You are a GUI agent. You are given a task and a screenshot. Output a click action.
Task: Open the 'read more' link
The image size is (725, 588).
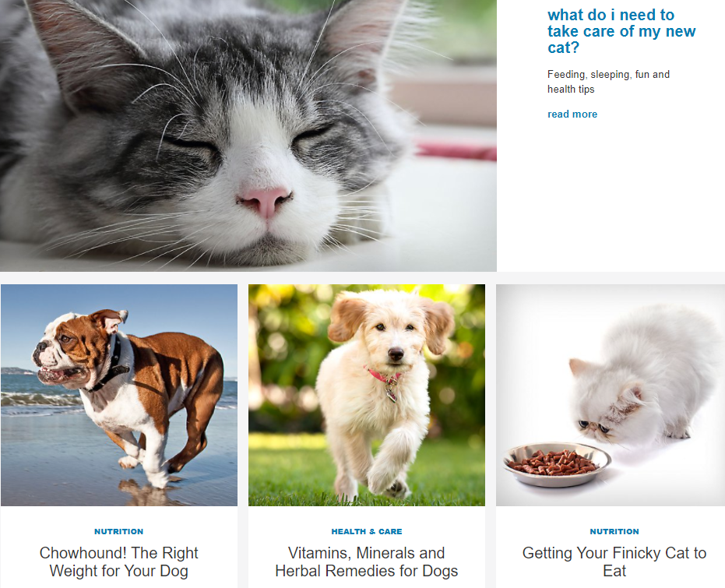[x=572, y=114]
